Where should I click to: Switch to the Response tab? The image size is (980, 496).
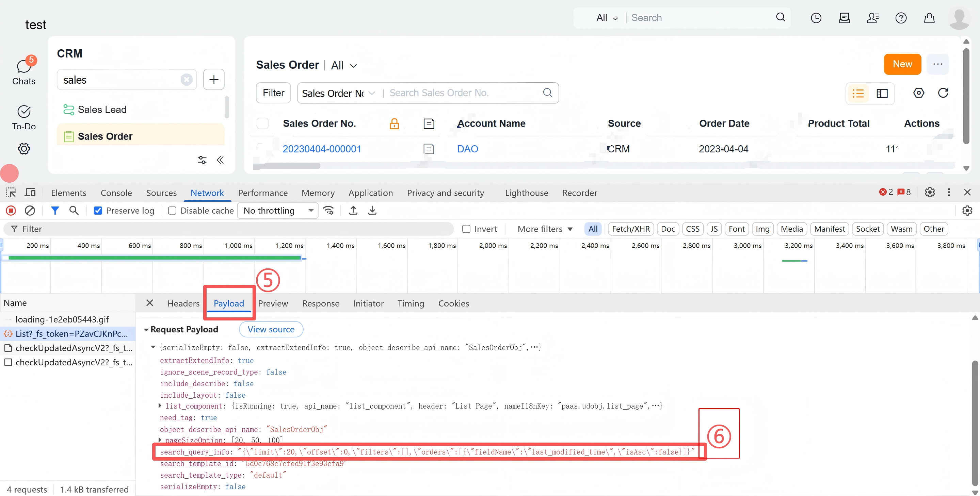coord(320,303)
